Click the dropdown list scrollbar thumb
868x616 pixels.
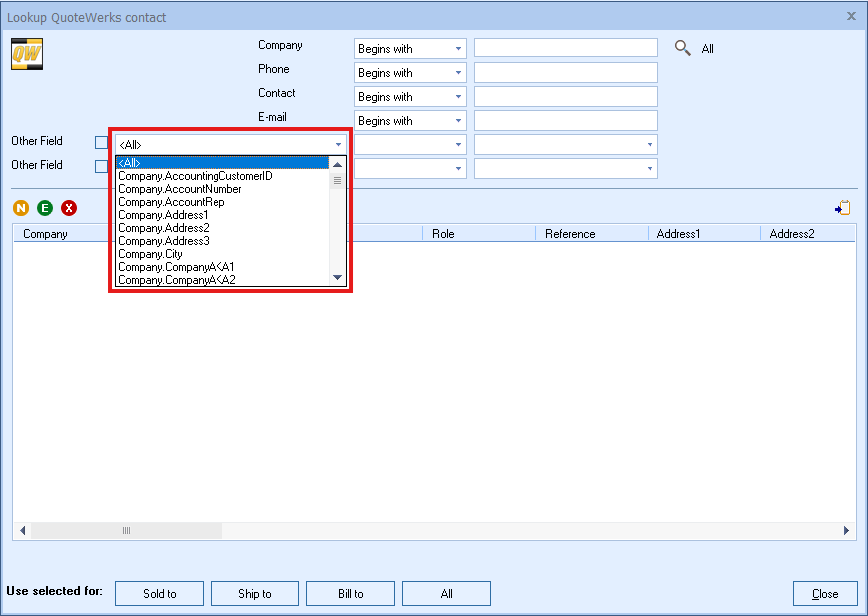(337, 181)
